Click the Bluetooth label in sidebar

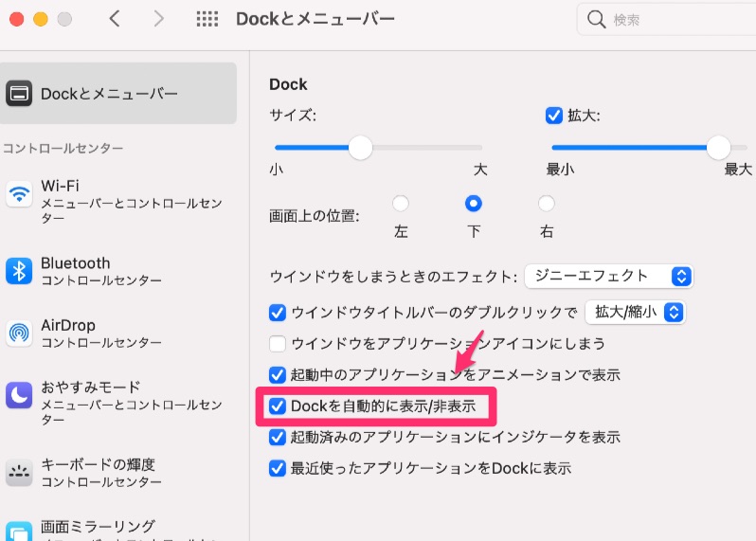point(76,263)
